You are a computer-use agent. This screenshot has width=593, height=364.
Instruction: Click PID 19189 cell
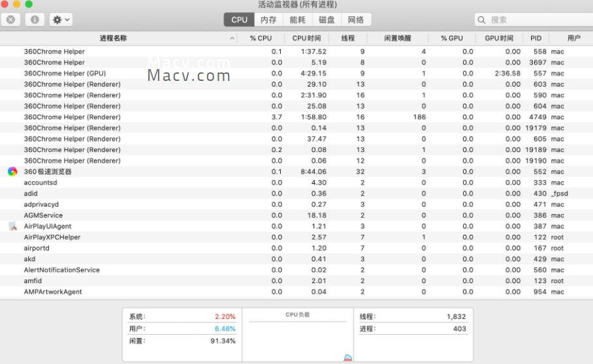536,150
